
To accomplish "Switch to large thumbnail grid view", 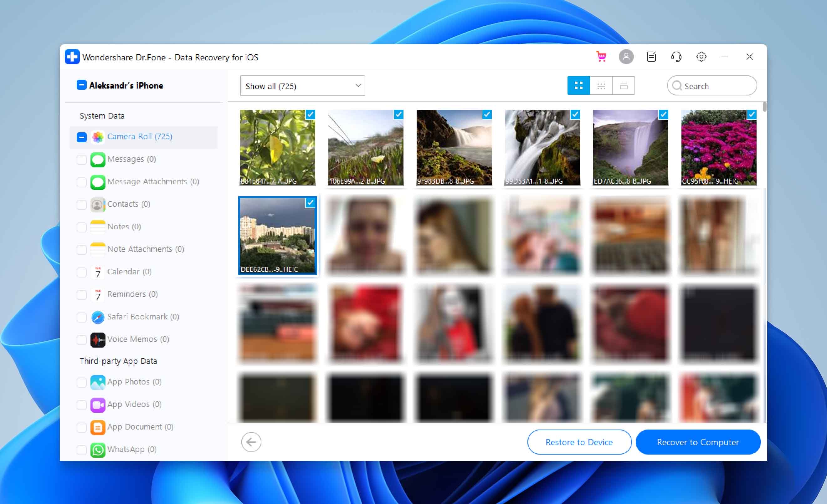I will click(x=578, y=86).
